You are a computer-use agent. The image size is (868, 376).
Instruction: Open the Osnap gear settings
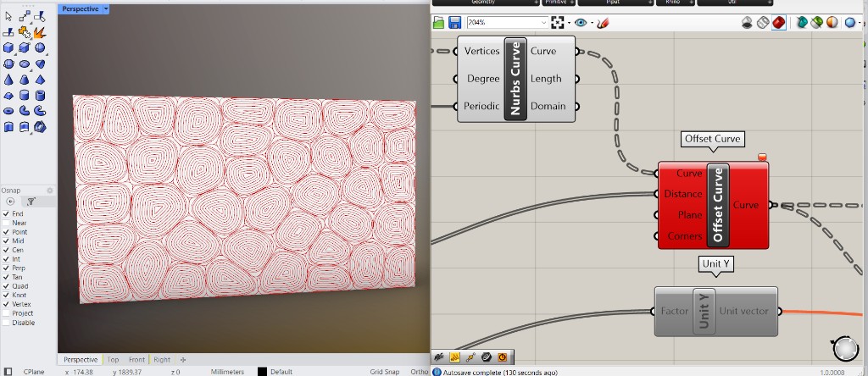pyautogui.click(x=50, y=191)
